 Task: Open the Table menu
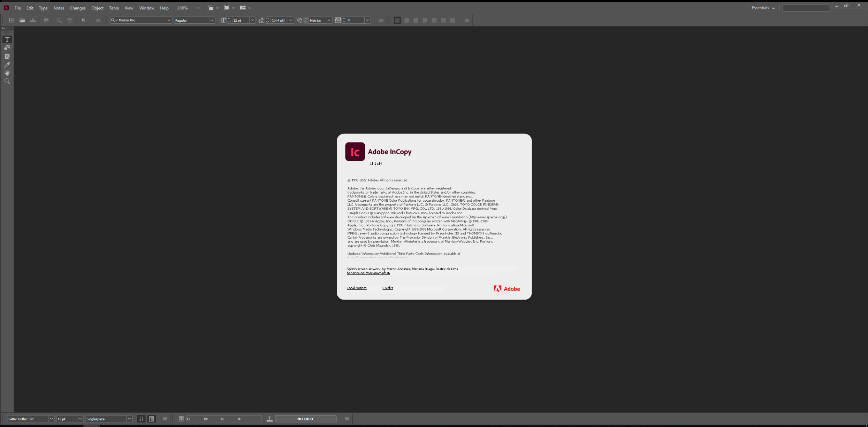(x=114, y=8)
